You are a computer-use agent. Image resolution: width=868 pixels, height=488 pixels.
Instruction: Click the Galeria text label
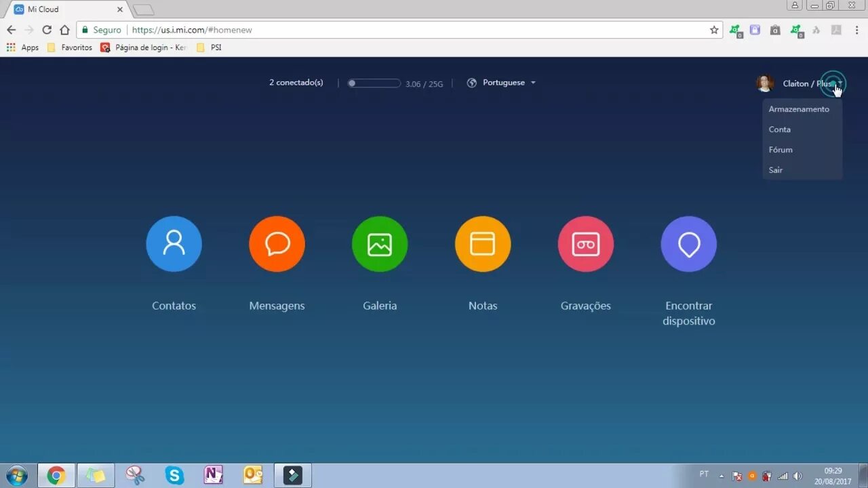point(380,306)
